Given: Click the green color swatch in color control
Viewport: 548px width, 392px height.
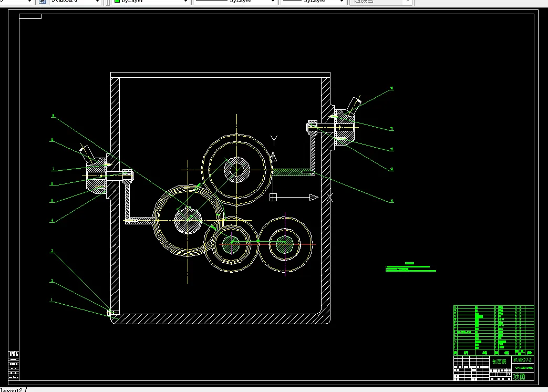Looking at the screenshot, I should [117, 2].
